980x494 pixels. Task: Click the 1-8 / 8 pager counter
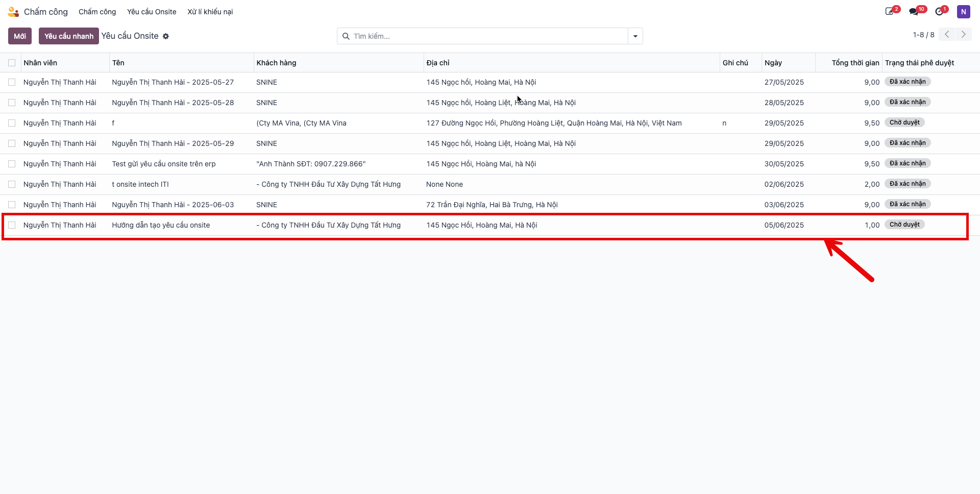[x=923, y=35]
